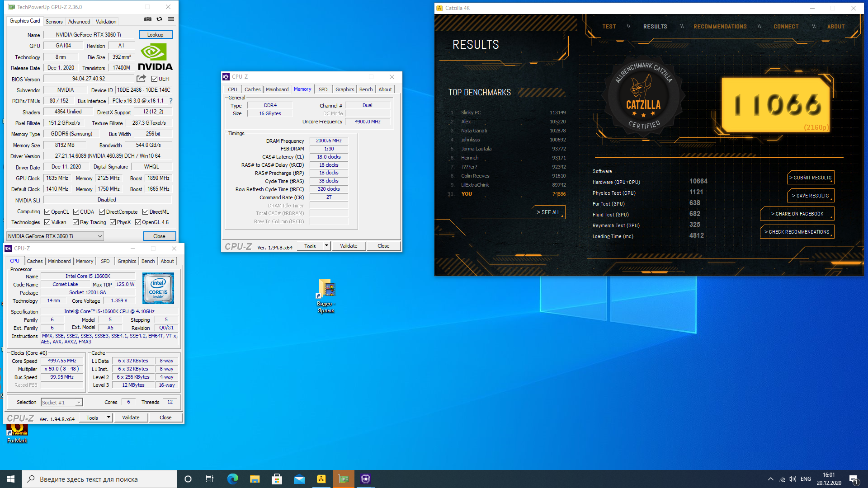Switch to the Sensors tab in GPU-Z
The width and height of the screenshot is (868, 488).
pos(54,21)
